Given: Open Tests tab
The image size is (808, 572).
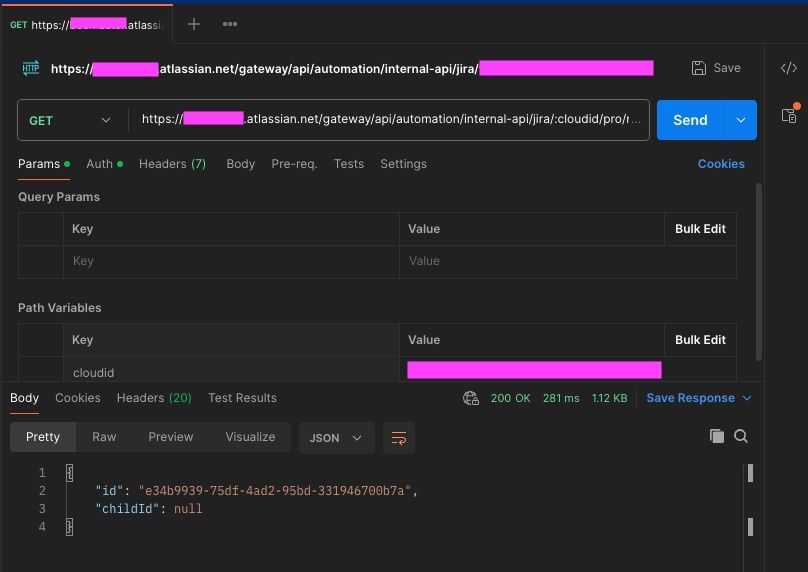Looking at the screenshot, I should [x=349, y=164].
